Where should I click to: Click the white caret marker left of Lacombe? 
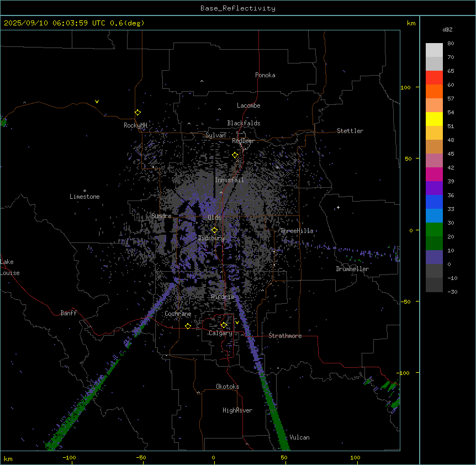coord(219,109)
